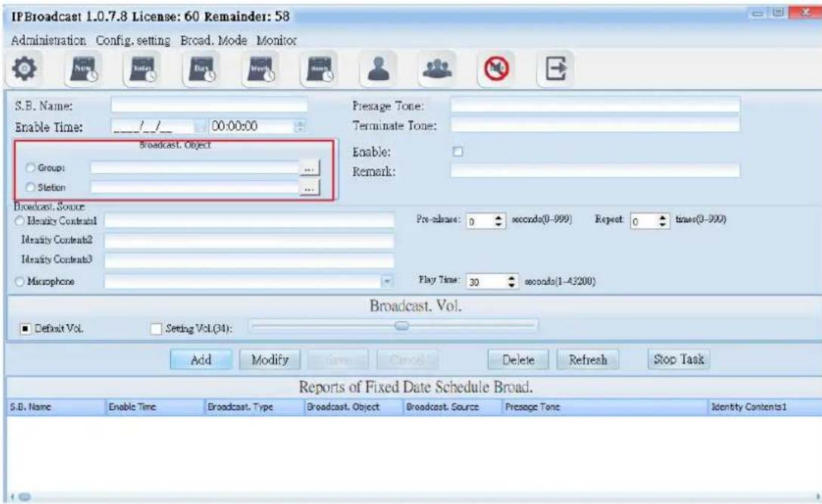Click the Identity Contents3 text field

click(x=249, y=261)
